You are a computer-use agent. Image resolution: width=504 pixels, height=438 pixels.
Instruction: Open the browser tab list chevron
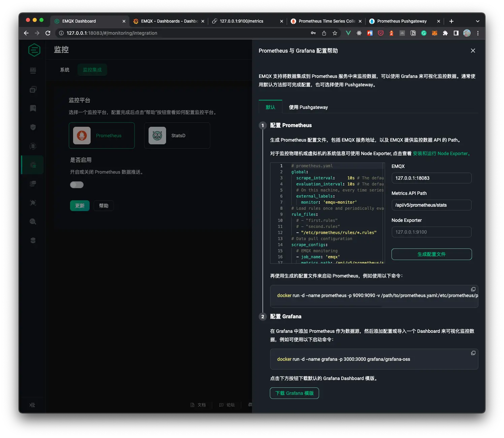tap(477, 21)
